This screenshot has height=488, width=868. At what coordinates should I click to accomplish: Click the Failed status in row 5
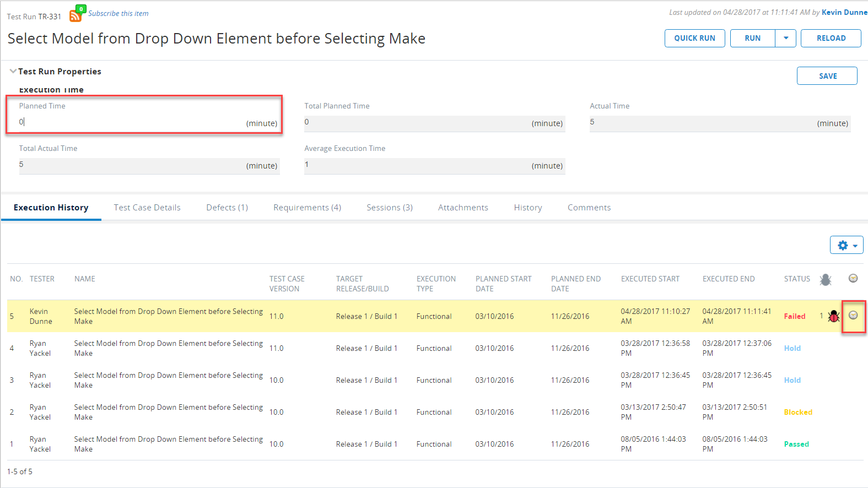[x=794, y=316]
